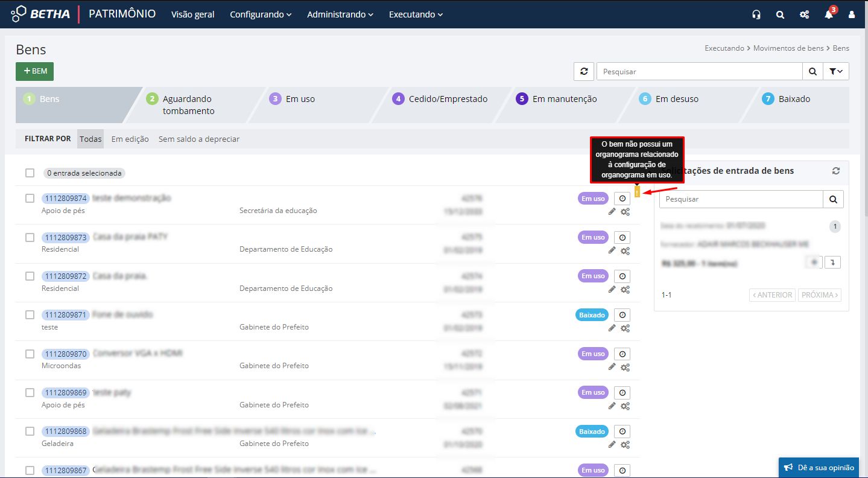Image resolution: width=868 pixels, height=478 pixels.
Task: View history clock for item 1112809874
Action: point(622,199)
